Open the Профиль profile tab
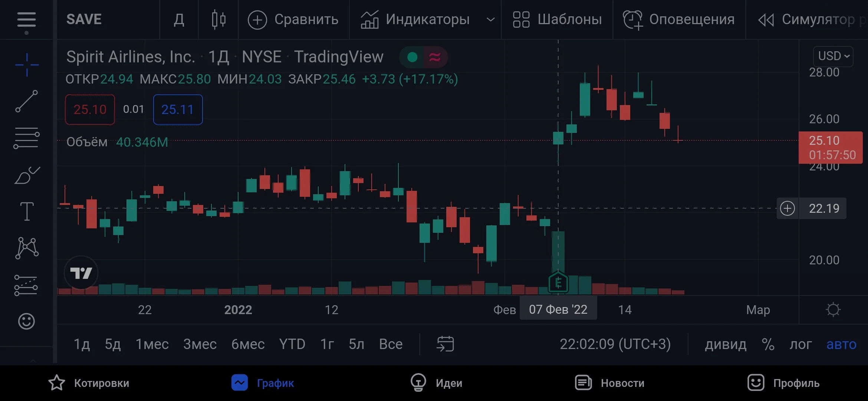868x401 pixels. pos(783,383)
